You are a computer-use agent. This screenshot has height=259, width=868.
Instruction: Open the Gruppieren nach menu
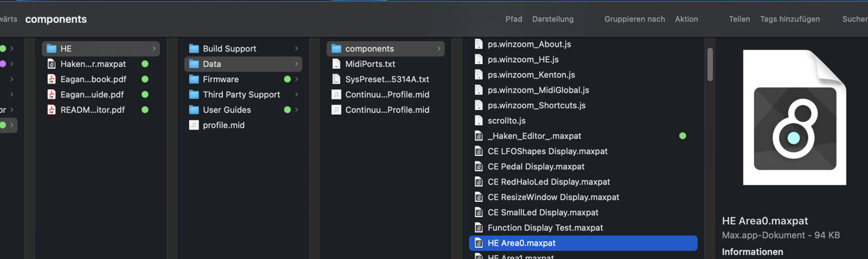[634, 19]
